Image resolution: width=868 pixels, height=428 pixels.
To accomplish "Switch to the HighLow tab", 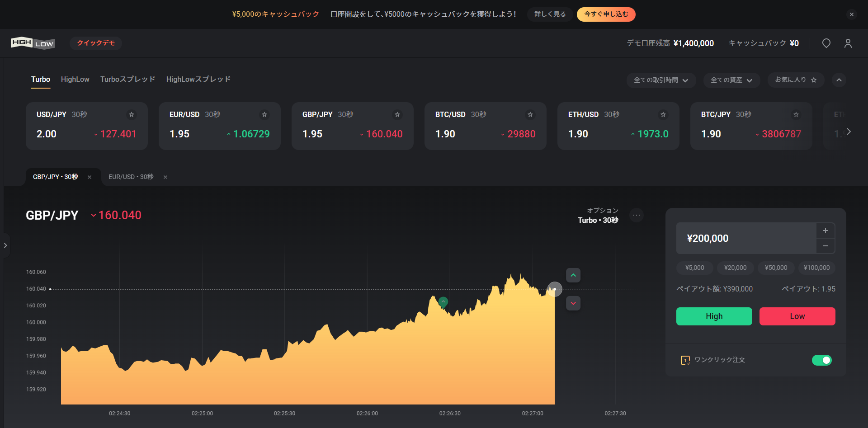I will click(x=75, y=80).
